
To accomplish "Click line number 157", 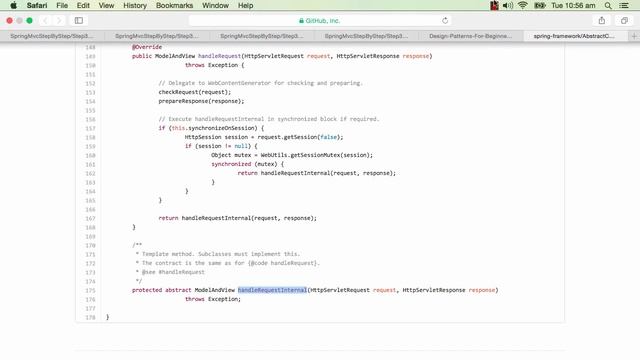I will click(90, 128).
